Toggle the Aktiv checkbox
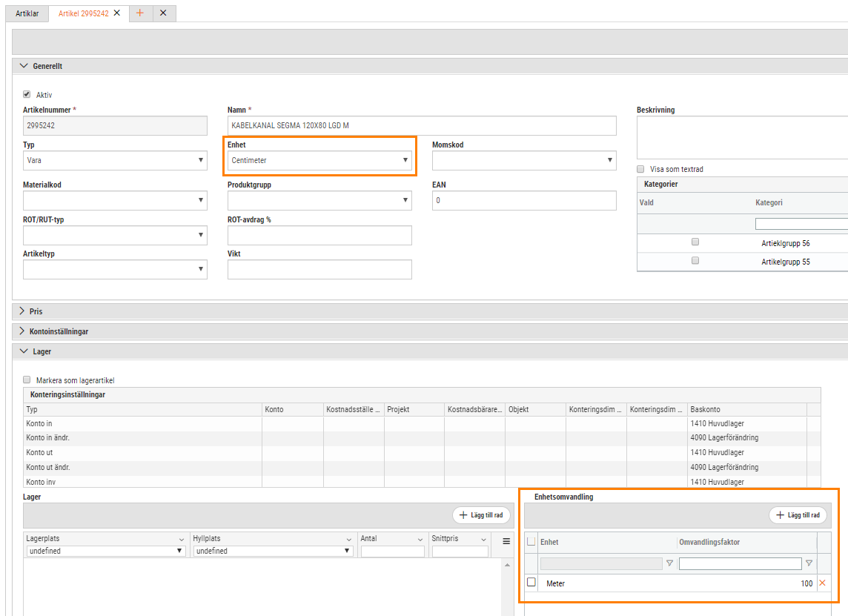Screen dimensions: 848x616 pos(27,94)
